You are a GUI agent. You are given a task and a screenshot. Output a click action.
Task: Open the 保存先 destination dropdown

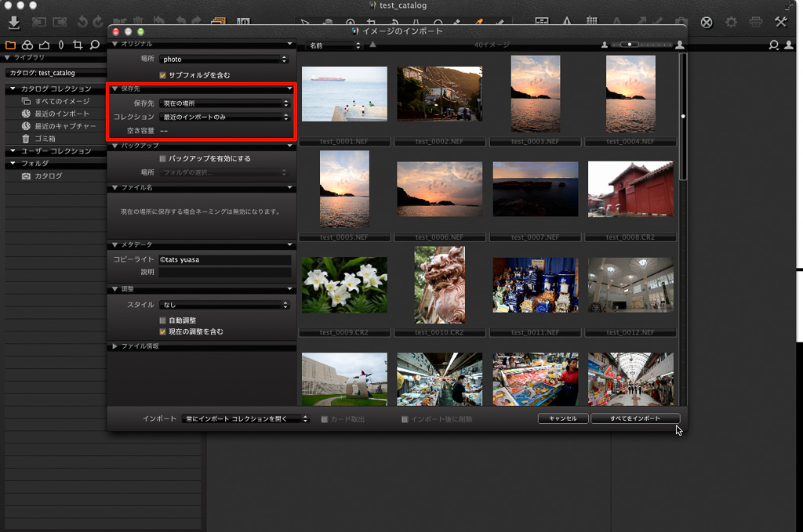tap(224, 103)
